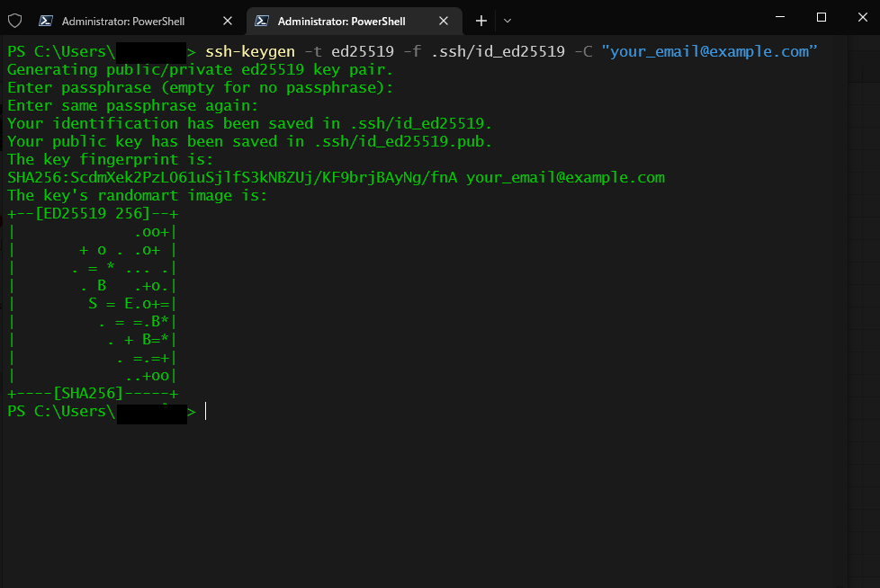Click the bottom PS prompt input line
The height and width of the screenshot is (588, 880).
click(107, 412)
